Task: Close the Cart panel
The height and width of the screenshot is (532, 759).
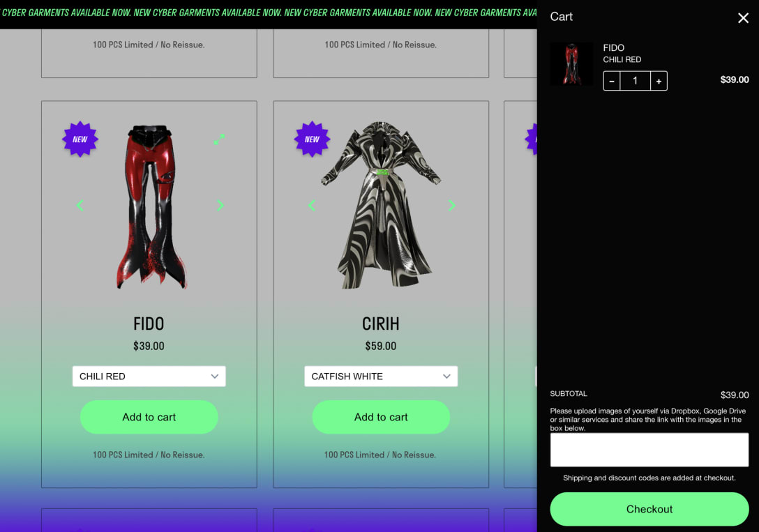Action: [743, 18]
